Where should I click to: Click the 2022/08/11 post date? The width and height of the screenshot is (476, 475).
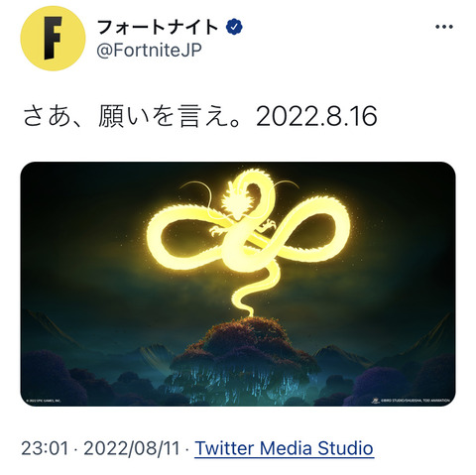point(132,448)
